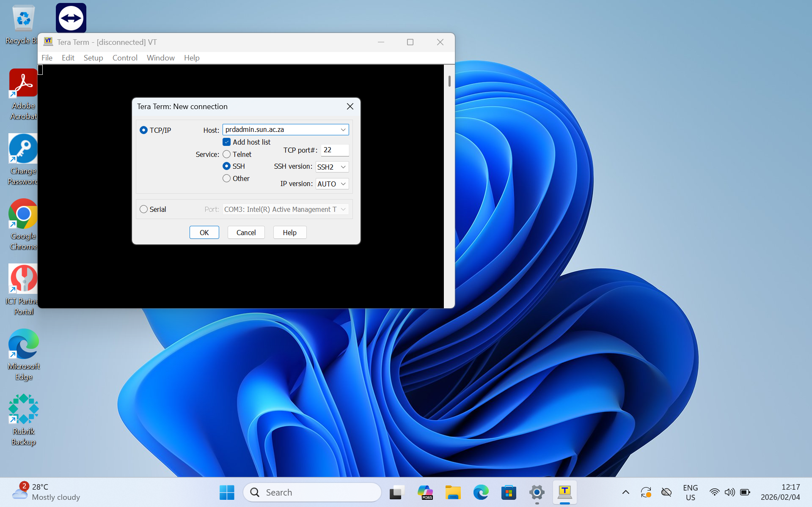Viewport: 812px width, 507px height.
Task: Open the TeamViewer desktop icon
Action: coord(71,18)
